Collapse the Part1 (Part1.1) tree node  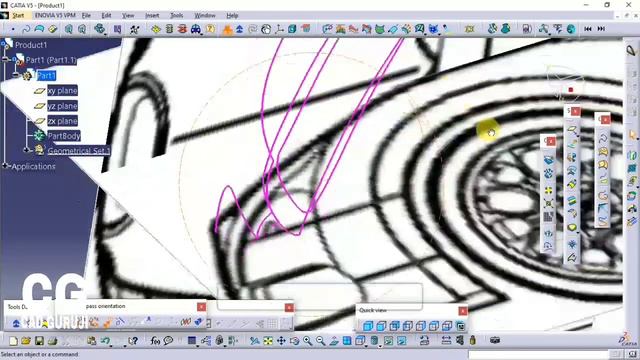(x=5, y=60)
